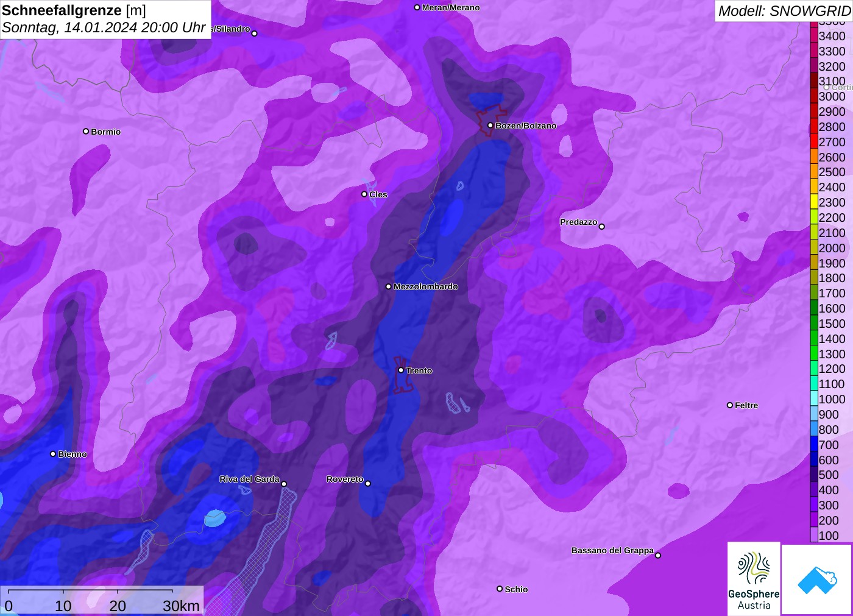Click the Rovereto city marker dot
Screen dimensions: 853x616
(368, 484)
